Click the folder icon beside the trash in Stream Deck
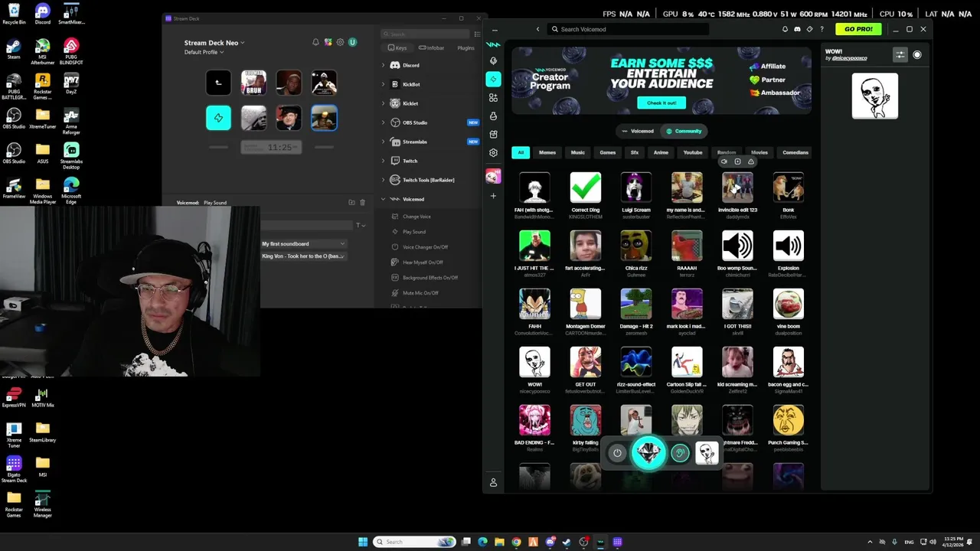 (x=351, y=203)
